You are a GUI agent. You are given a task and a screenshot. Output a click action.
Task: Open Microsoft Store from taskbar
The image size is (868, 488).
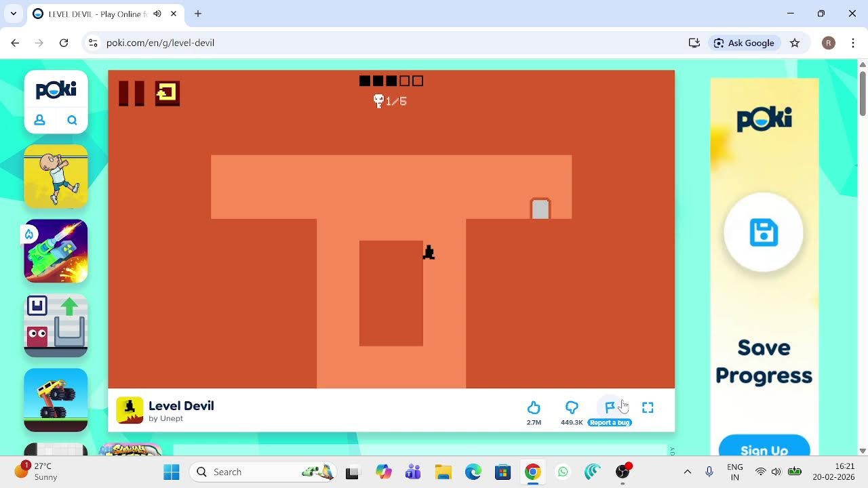[x=502, y=472]
